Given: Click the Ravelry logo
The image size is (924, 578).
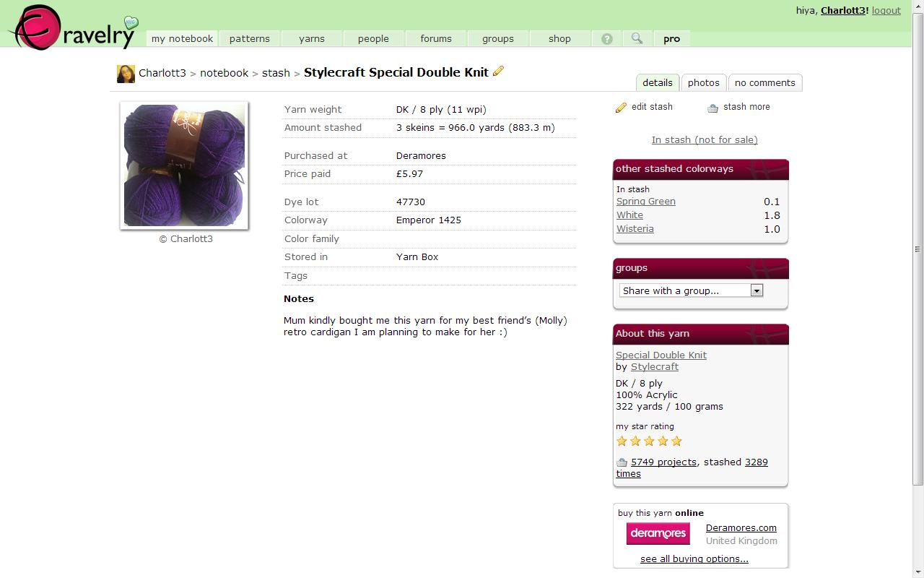Looking at the screenshot, I should tap(72, 27).
